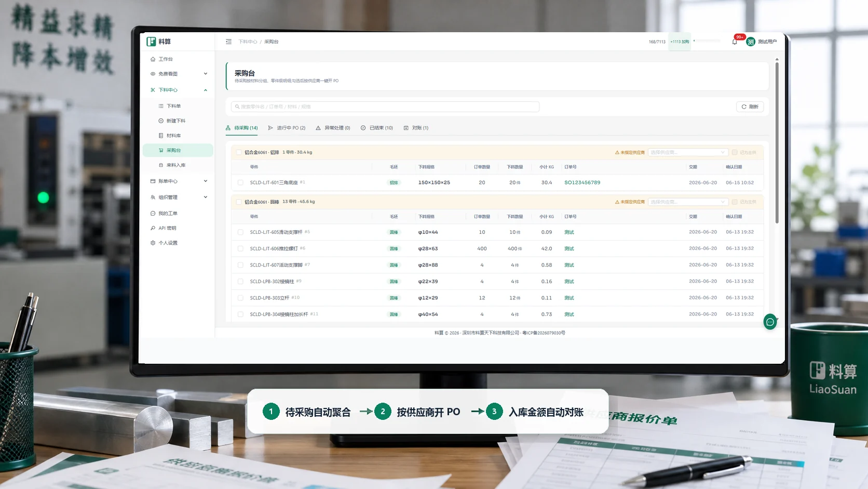Click the 未指定供应商 warning in 圆棒 group

(630, 202)
